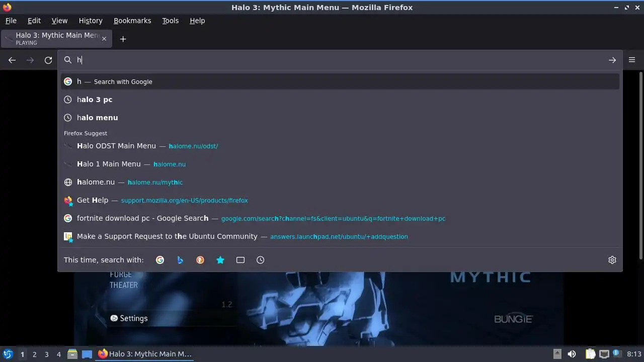
Task: Click the address bar text field
Action: (340, 60)
